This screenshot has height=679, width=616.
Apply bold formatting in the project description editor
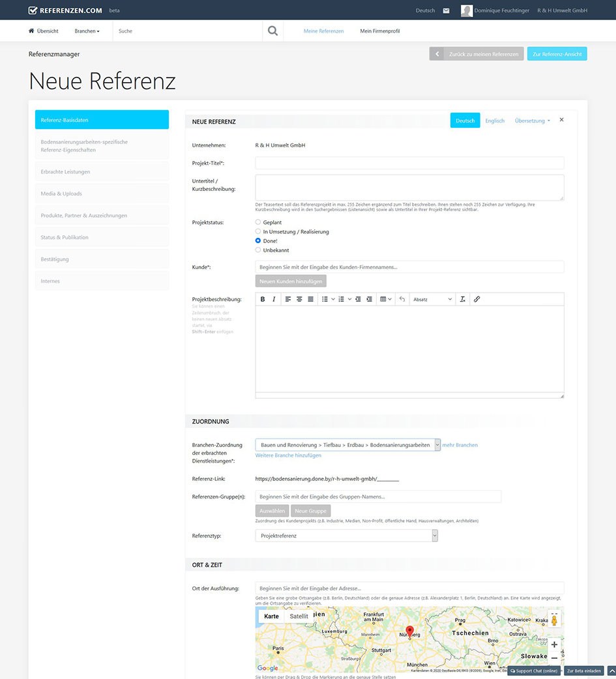click(263, 299)
